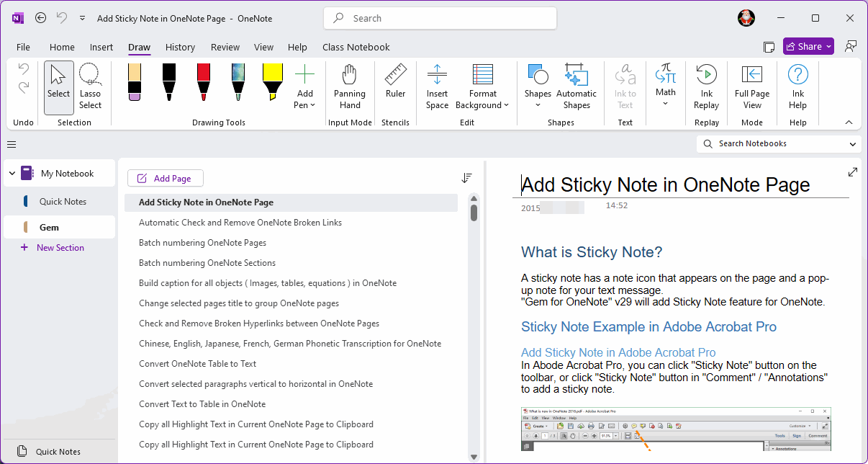Select the yellow highlighter
868x464 pixels.
[x=273, y=81]
